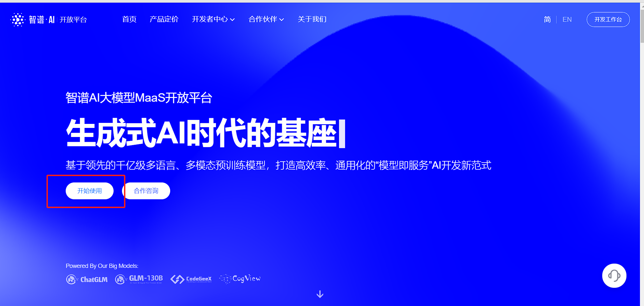Click the 生成式AI时代的基座 headline
The image size is (644, 306).
point(201,133)
